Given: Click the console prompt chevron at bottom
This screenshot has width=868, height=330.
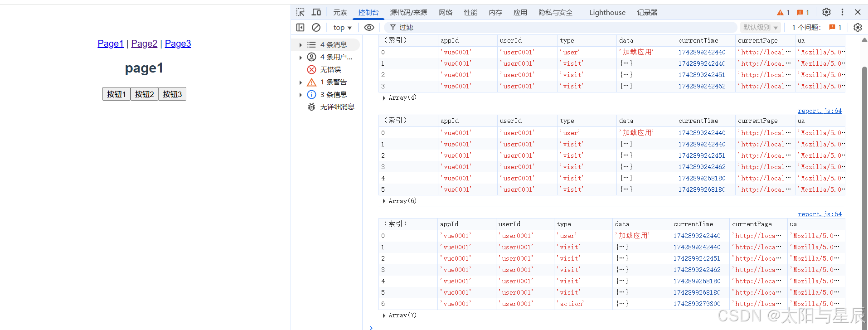Looking at the screenshot, I should point(371,327).
